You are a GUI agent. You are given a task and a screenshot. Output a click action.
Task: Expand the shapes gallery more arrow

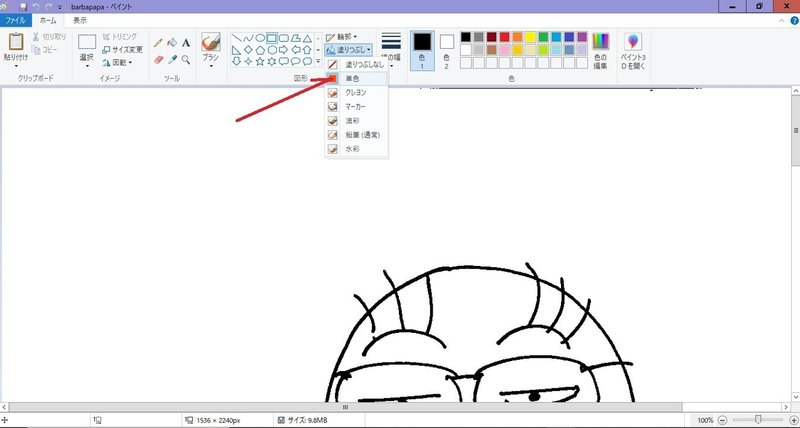(318, 61)
